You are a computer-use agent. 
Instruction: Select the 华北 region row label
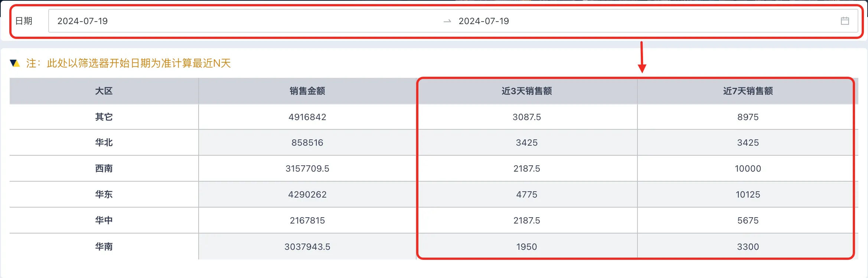[x=104, y=143]
